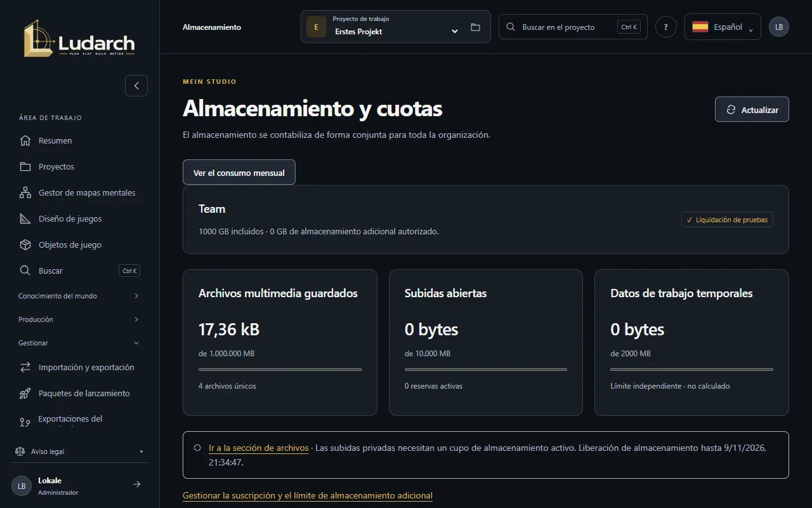Image resolution: width=812 pixels, height=508 pixels.
Task: Click the Spanish flag icon
Action: 700,27
